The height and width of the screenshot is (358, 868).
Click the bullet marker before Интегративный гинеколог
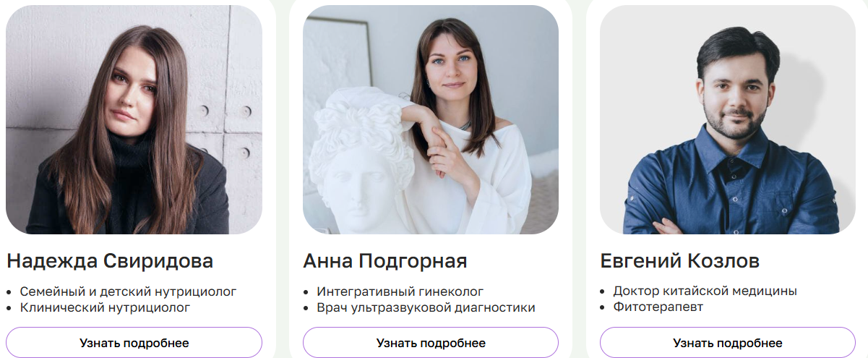[x=306, y=292]
